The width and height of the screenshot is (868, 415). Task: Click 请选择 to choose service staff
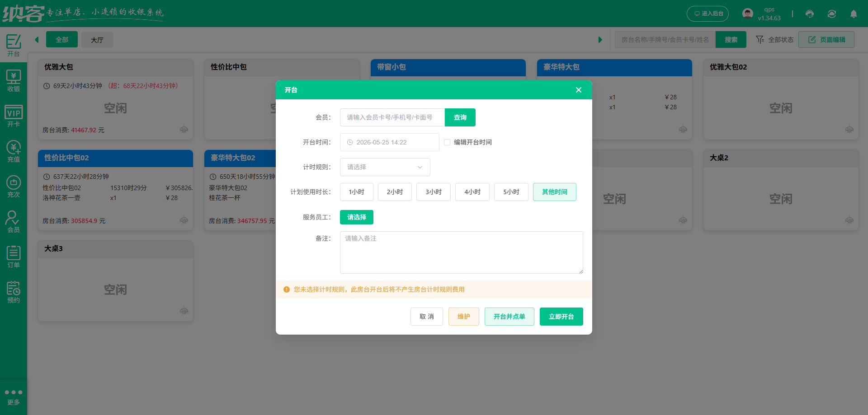pyautogui.click(x=357, y=217)
